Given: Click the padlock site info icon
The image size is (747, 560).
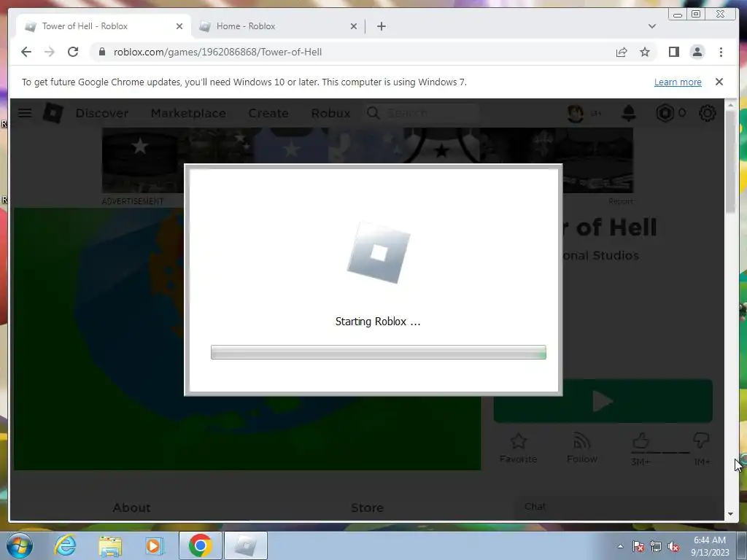Looking at the screenshot, I should pos(102,52).
